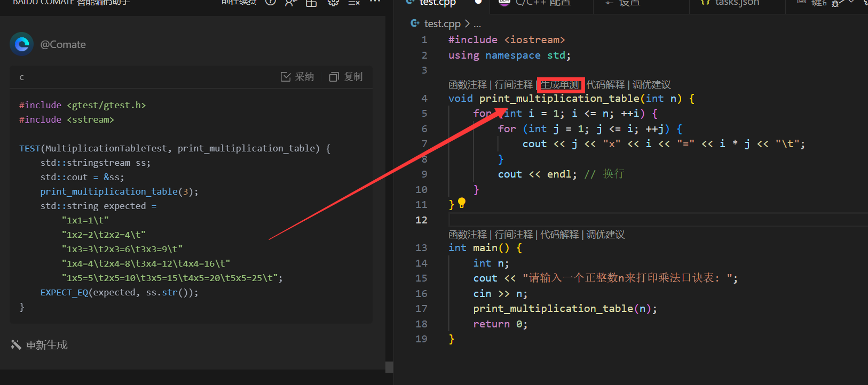Click the @Comate name label
Image resolution: width=868 pixels, height=385 pixels.
[63, 44]
